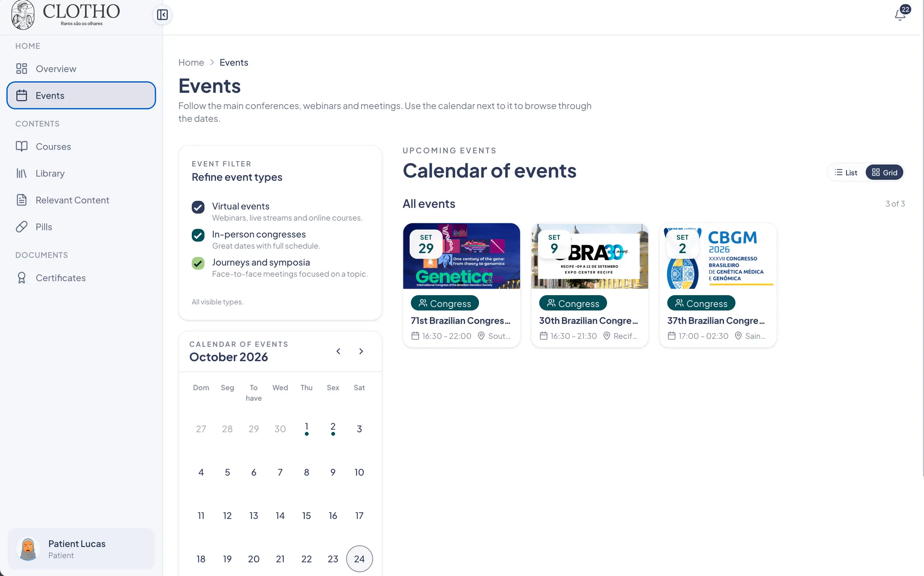Go to previous month in calendar
The width and height of the screenshot is (924, 576).
[338, 351]
